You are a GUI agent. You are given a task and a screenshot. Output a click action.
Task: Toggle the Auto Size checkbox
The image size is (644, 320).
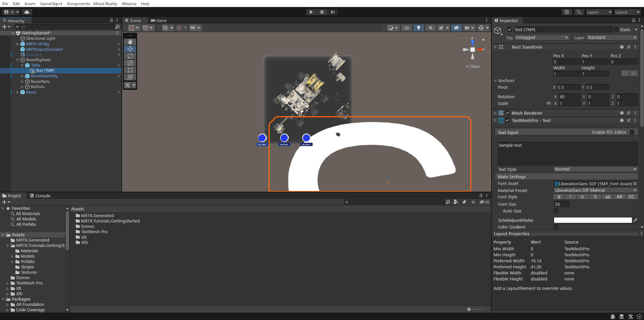point(556,211)
